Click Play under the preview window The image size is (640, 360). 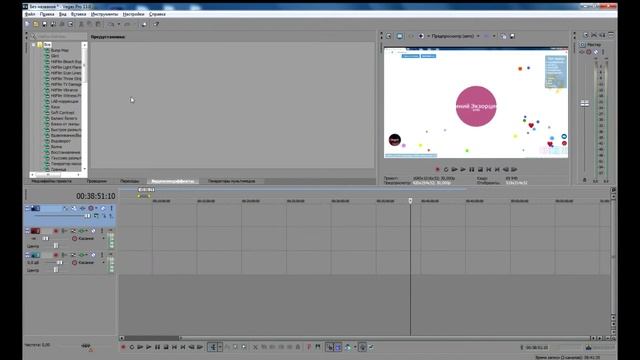pos(463,169)
